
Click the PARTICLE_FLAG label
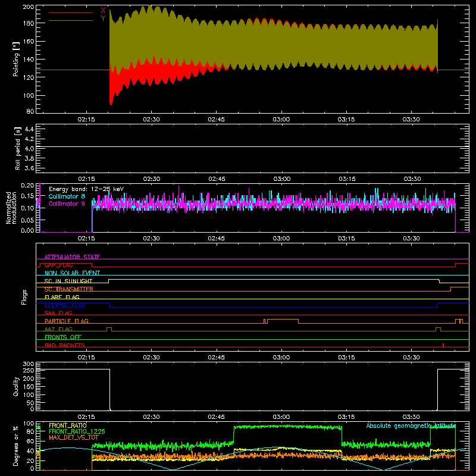[x=67, y=321]
